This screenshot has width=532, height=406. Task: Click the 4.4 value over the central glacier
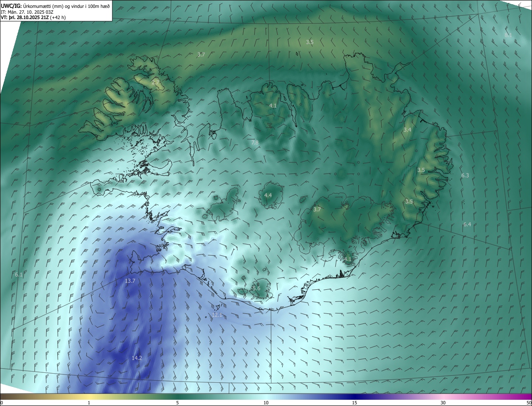(268, 195)
